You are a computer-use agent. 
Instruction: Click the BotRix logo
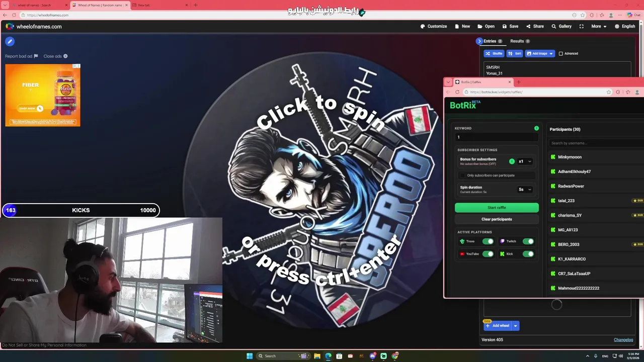[465, 105]
